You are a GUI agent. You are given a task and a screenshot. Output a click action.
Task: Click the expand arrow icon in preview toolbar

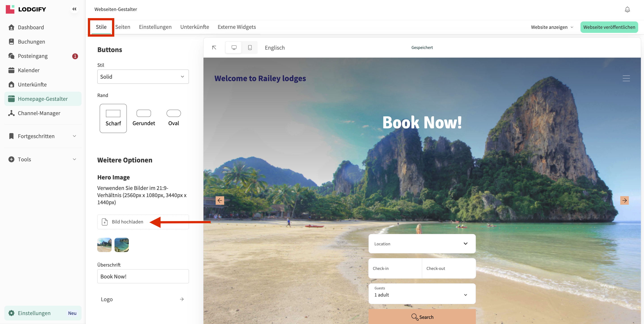214,47
